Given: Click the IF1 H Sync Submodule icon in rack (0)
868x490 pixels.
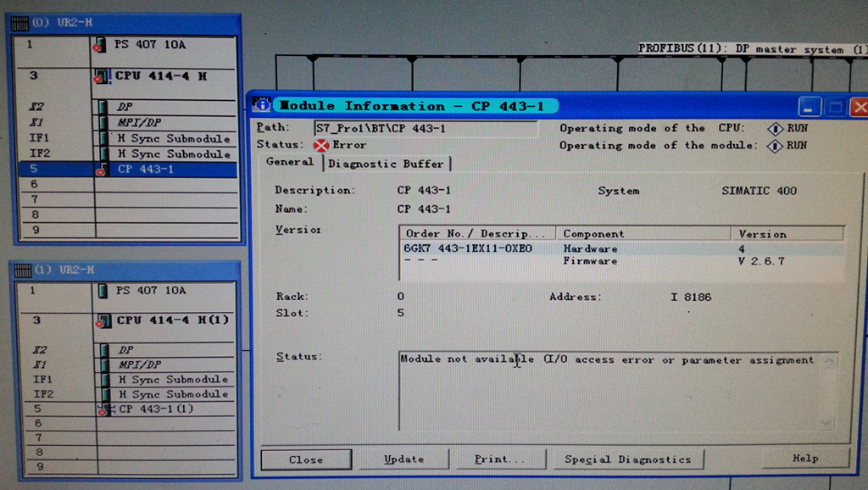Looking at the screenshot, I should [x=103, y=138].
